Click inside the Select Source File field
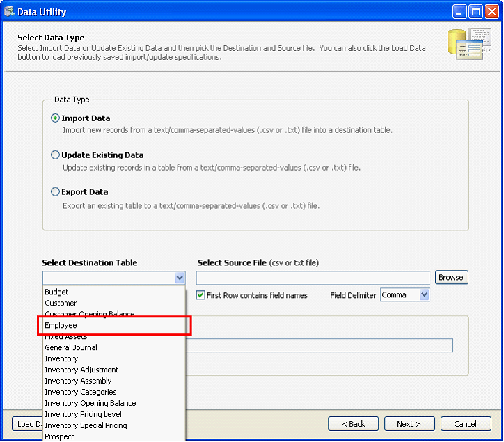The width and height of the screenshot is (504, 442). coord(313,278)
